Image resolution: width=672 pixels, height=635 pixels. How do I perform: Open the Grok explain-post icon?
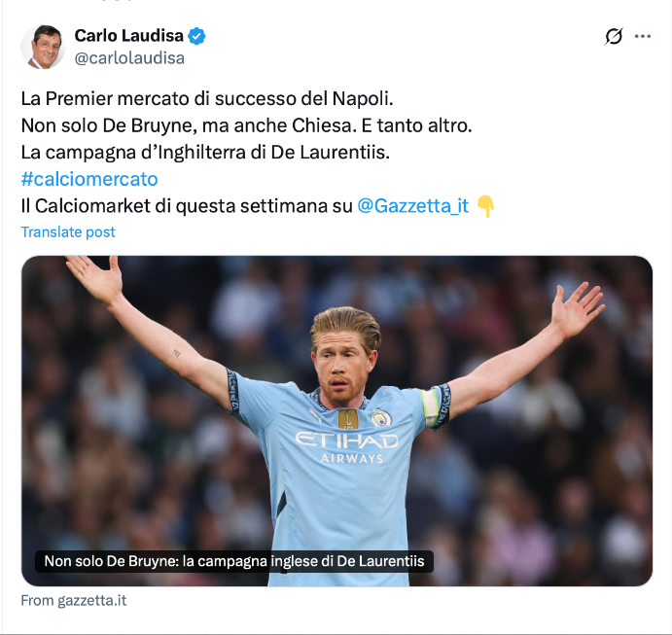614,36
